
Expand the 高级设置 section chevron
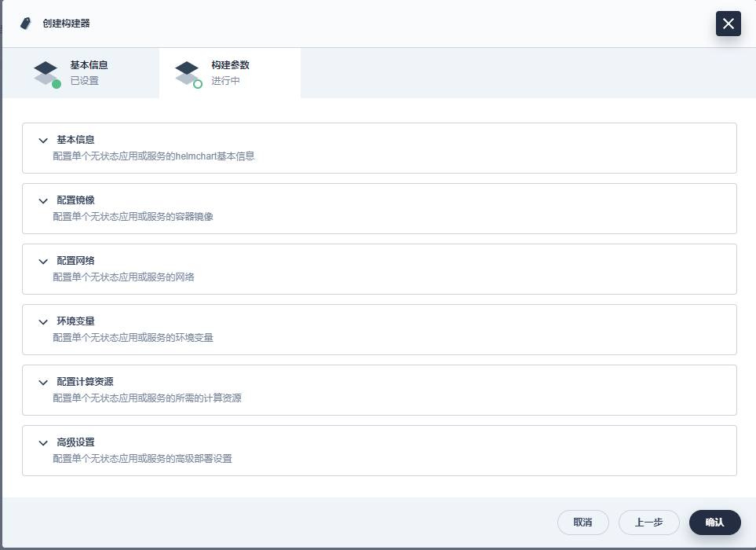click(x=43, y=443)
